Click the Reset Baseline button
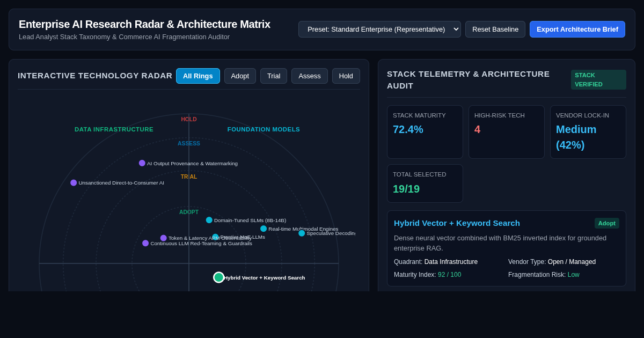Image resolution: width=644 pixels, height=338 pixels. pos(495,29)
